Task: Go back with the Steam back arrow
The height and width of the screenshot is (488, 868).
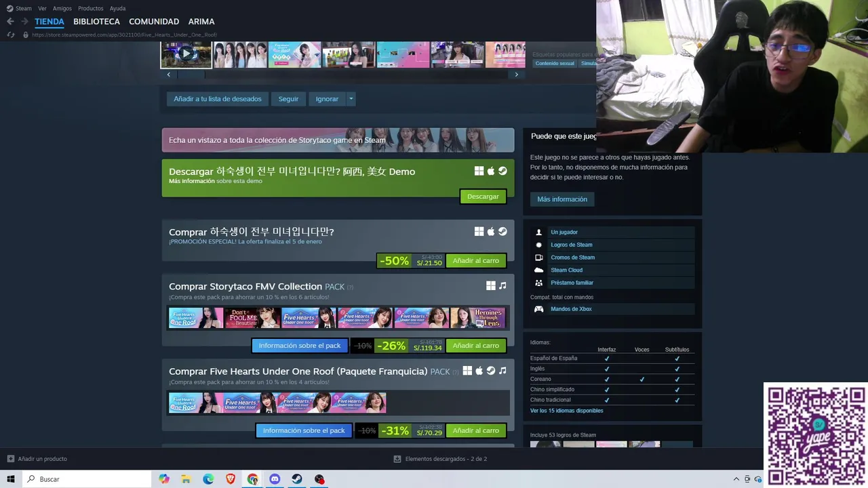Action: tap(10, 22)
